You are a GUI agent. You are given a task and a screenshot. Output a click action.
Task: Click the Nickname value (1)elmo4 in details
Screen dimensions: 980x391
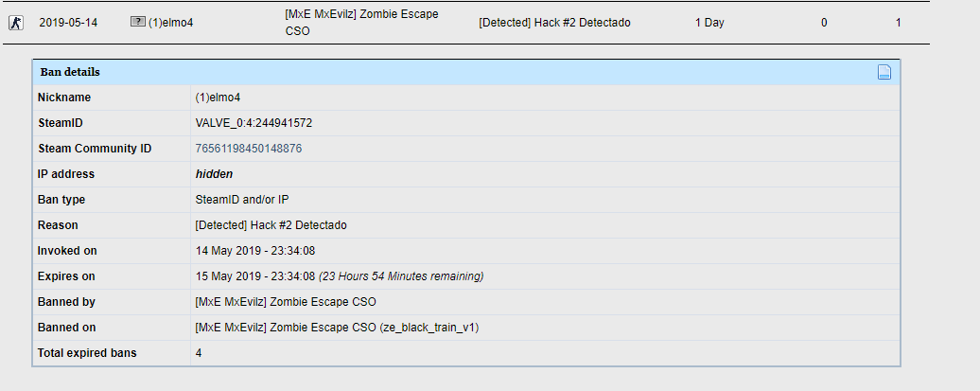pos(219,98)
